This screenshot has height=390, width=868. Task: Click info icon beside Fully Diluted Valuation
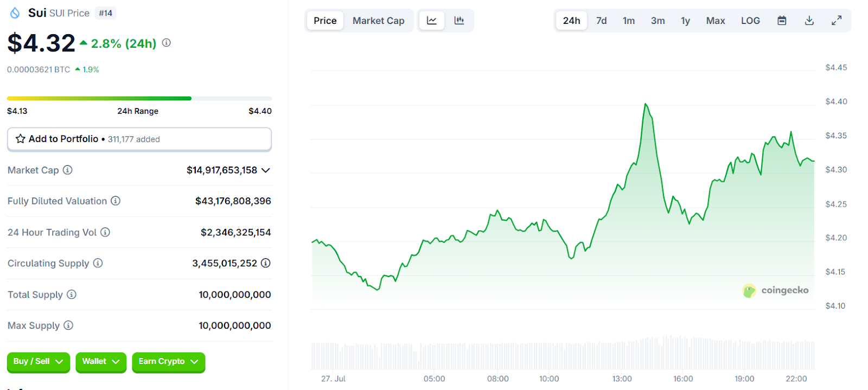(x=116, y=201)
